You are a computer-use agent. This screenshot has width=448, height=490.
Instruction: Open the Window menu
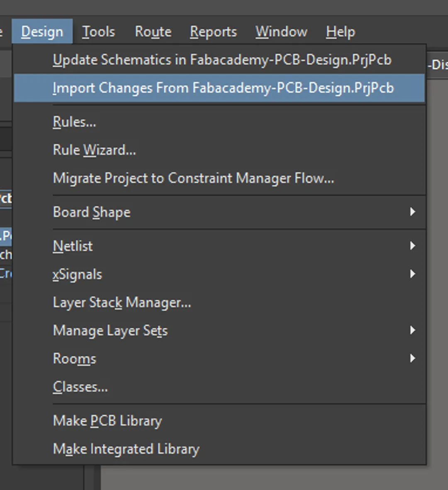[281, 32]
